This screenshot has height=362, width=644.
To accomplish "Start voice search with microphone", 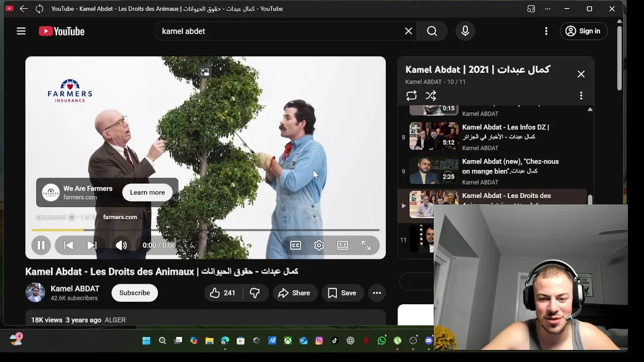I will point(465,31).
